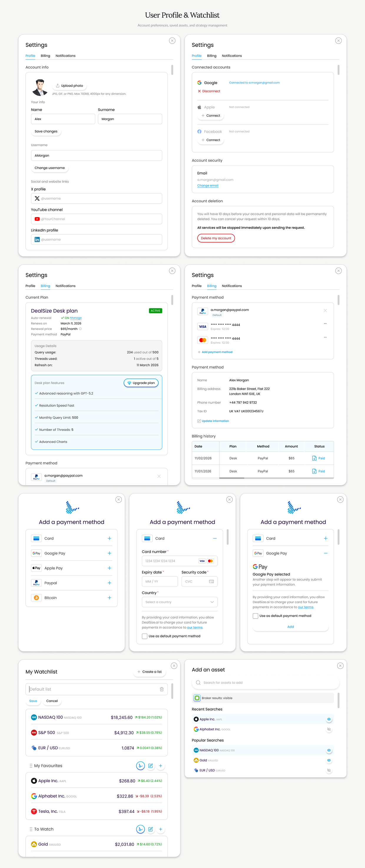365x868 pixels.
Task: Click the pencil edit icon beside To Watch
Action: pos(150,829)
